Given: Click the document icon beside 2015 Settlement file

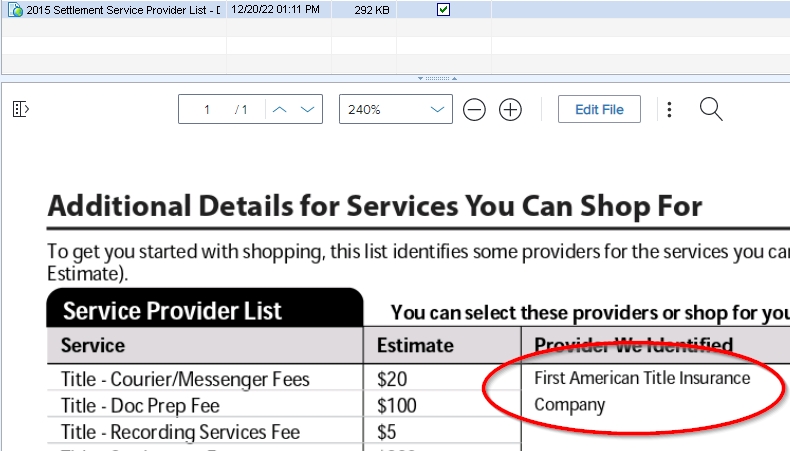Looking at the screenshot, I should click(x=15, y=10).
